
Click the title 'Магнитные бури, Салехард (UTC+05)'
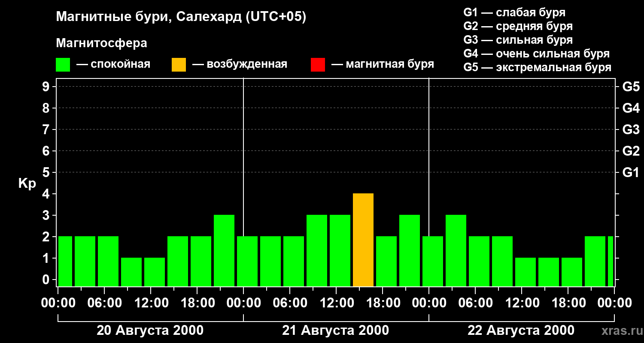(181, 17)
